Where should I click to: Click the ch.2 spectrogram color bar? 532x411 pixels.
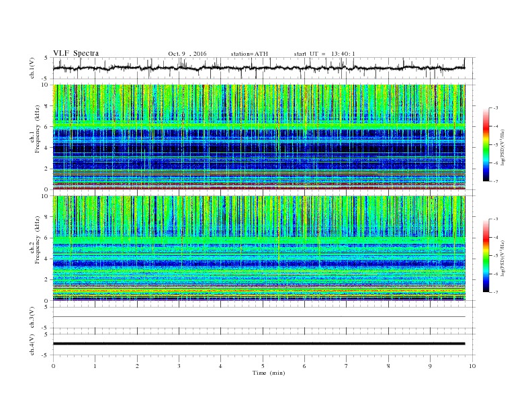486,256
